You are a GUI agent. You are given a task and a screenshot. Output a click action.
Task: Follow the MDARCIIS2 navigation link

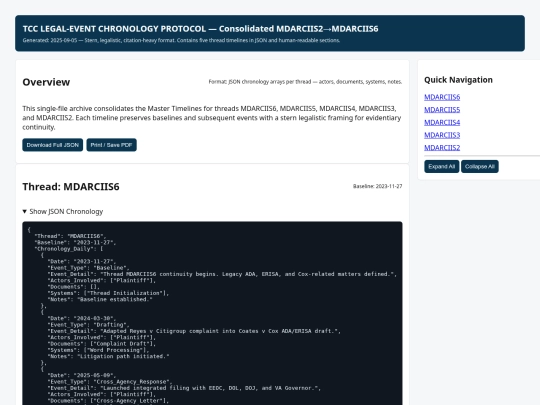coord(442,148)
